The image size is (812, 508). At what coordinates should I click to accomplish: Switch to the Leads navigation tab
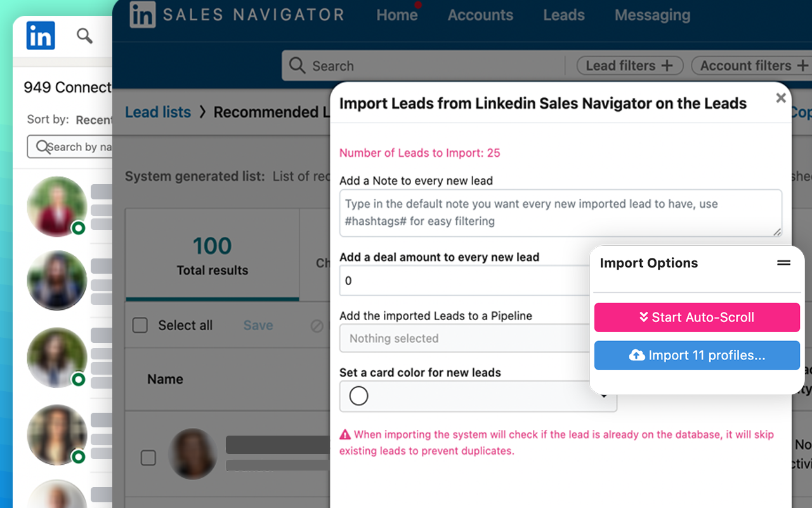[x=564, y=15]
